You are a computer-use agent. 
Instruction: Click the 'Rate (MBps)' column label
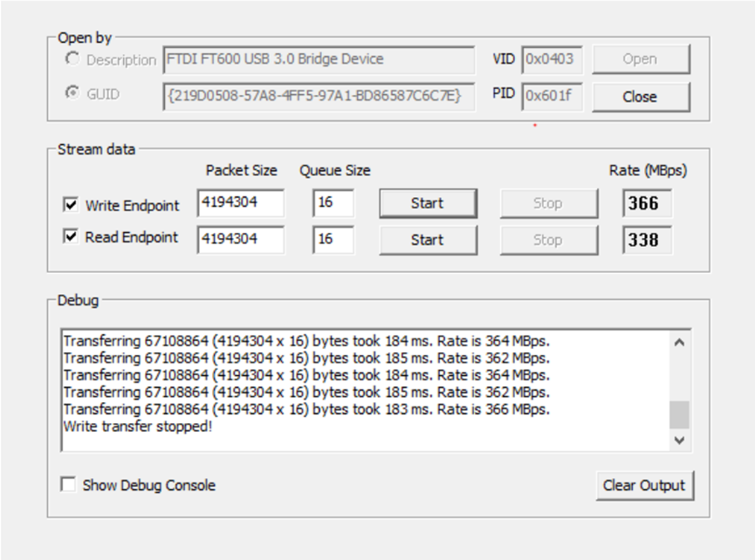pos(648,170)
